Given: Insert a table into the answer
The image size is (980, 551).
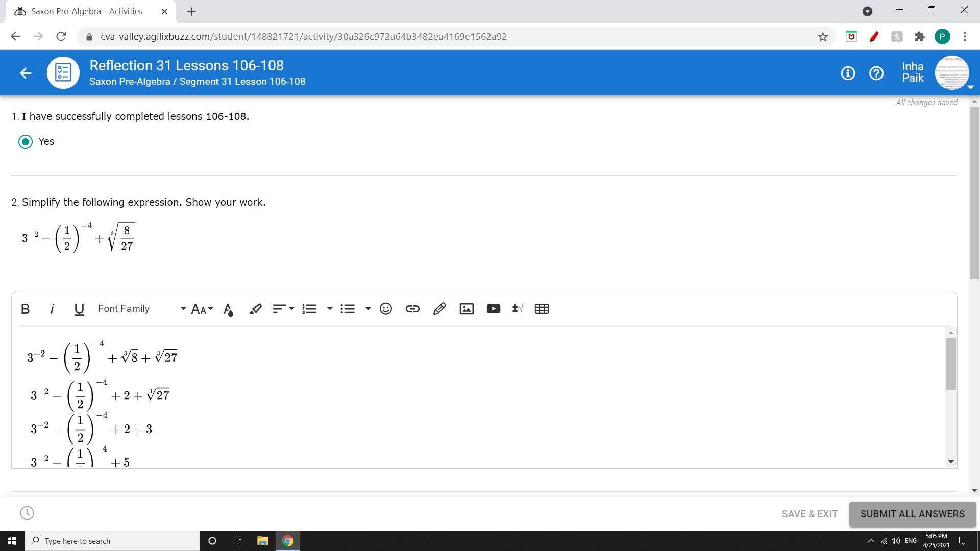Looking at the screenshot, I should (x=542, y=309).
